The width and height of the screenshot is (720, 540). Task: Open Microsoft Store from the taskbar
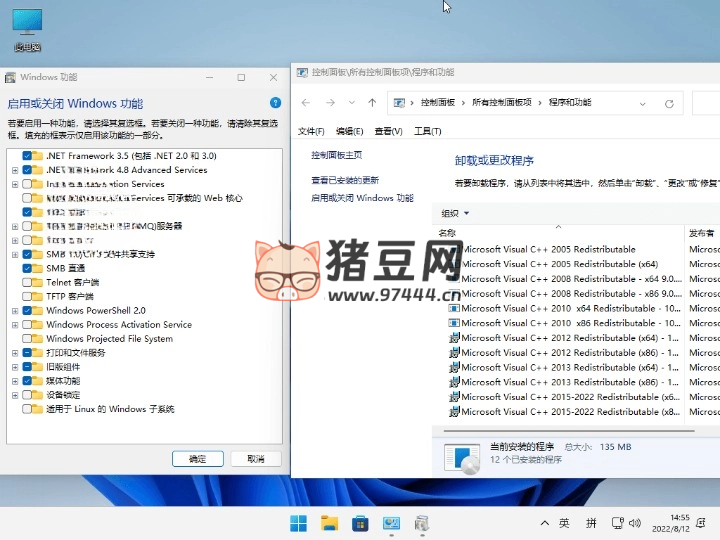point(360,523)
